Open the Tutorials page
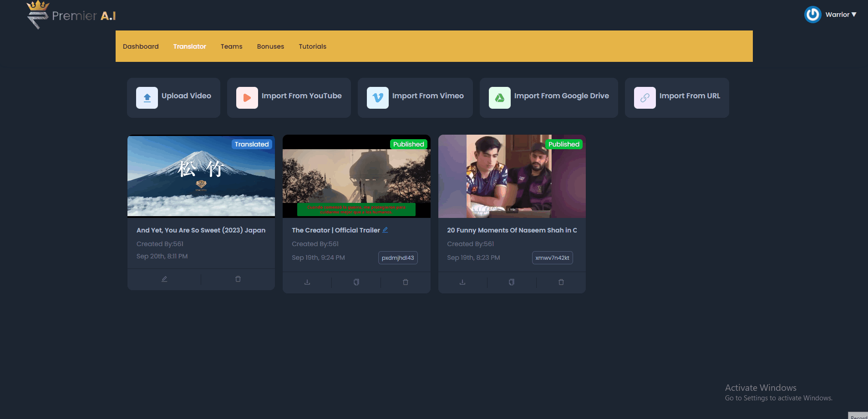This screenshot has height=419, width=868. tap(312, 46)
